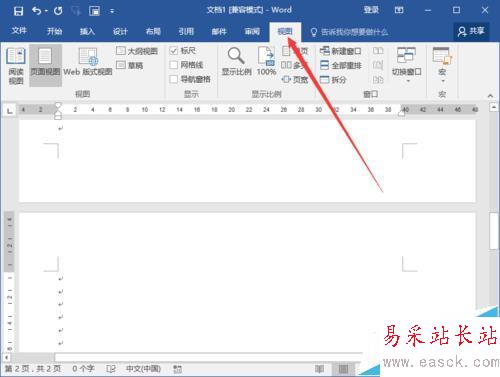Screen dimensions: 500x377
Task: Open a 新建窗口 new window
Action: 340,51
